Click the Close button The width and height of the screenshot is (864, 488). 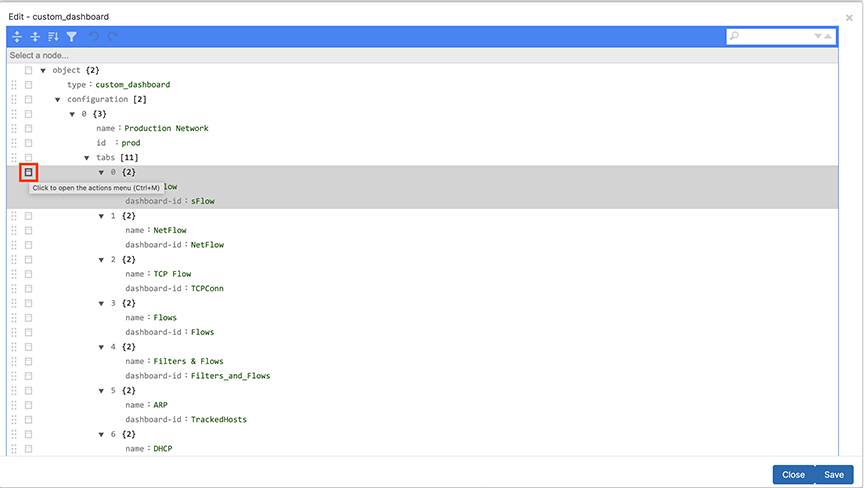pyautogui.click(x=793, y=475)
